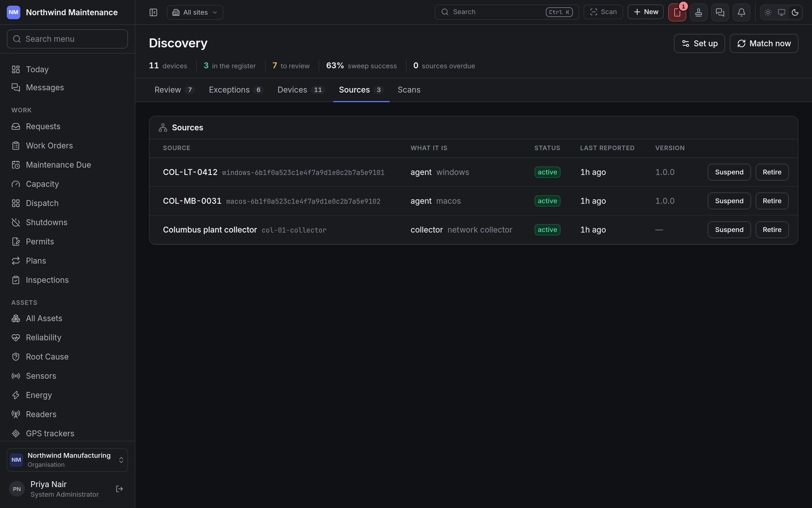
Task: Click the Match now button
Action: (764, 43)
